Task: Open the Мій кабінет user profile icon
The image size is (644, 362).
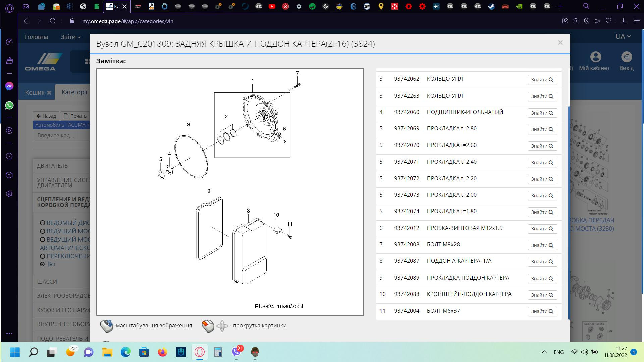Action: [x=595, y=57]
